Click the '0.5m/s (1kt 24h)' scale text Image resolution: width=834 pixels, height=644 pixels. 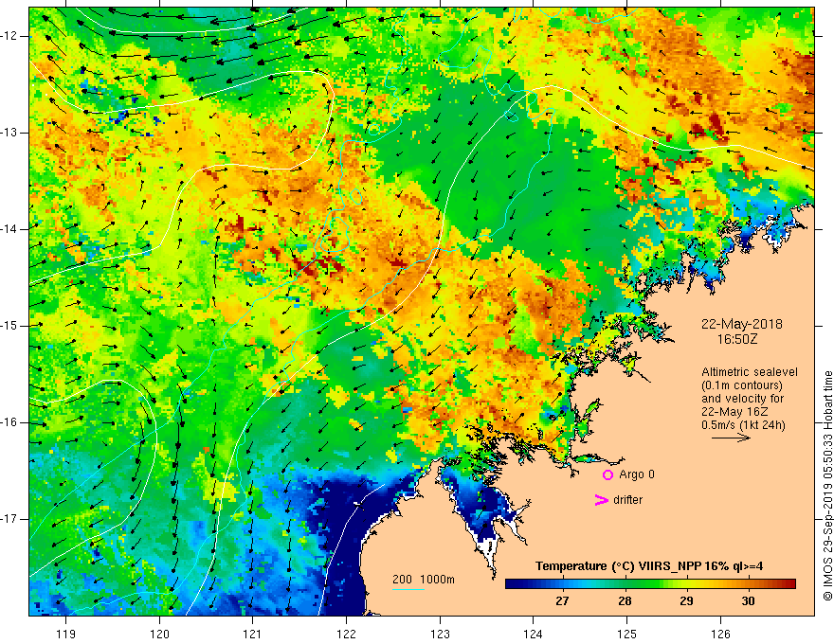click(743, 425)
